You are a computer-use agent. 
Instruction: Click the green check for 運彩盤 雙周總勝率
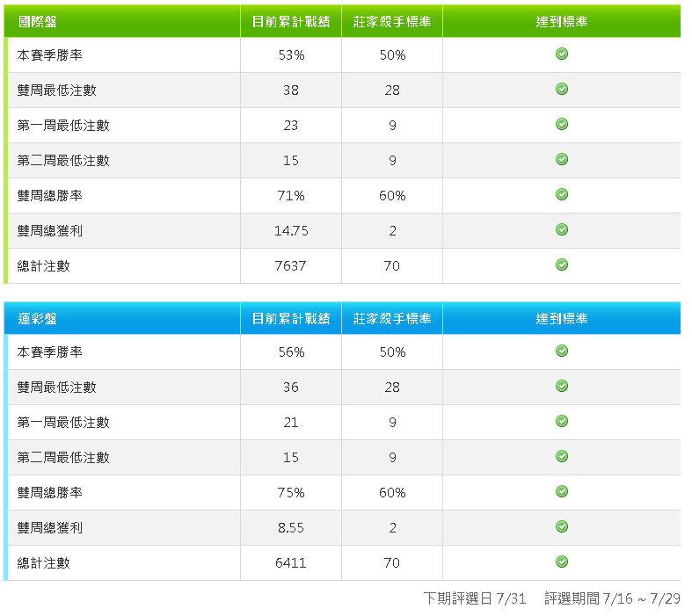(561, 491)
